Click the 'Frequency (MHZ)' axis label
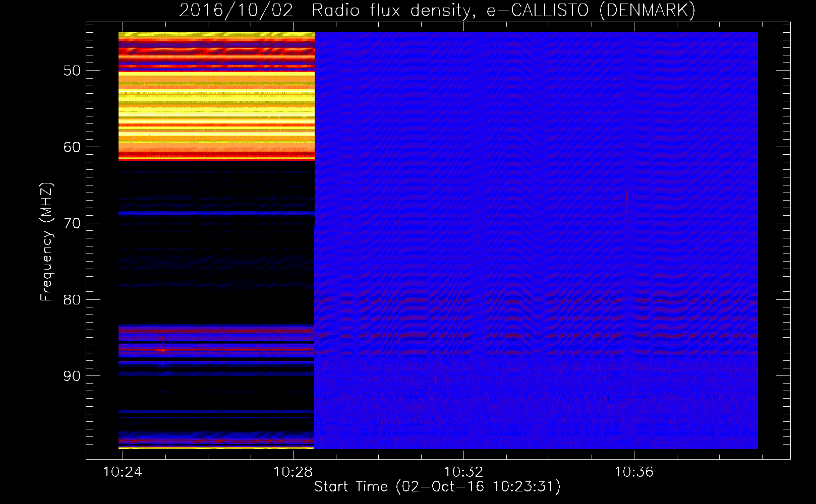 coord(46,242)
